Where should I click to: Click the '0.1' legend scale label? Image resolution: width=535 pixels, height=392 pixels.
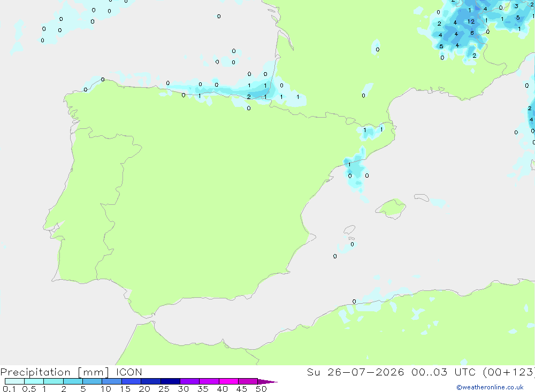coord(9,389)
